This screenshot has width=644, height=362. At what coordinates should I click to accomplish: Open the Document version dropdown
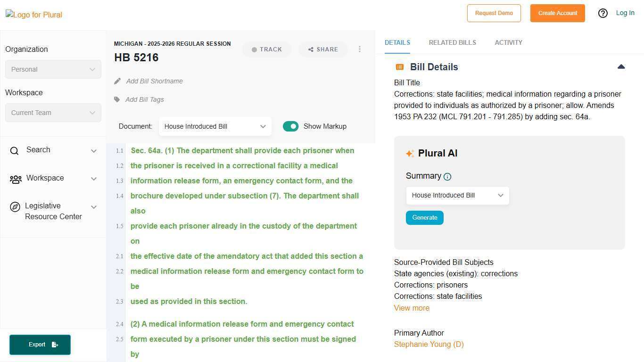click(215, 126)
